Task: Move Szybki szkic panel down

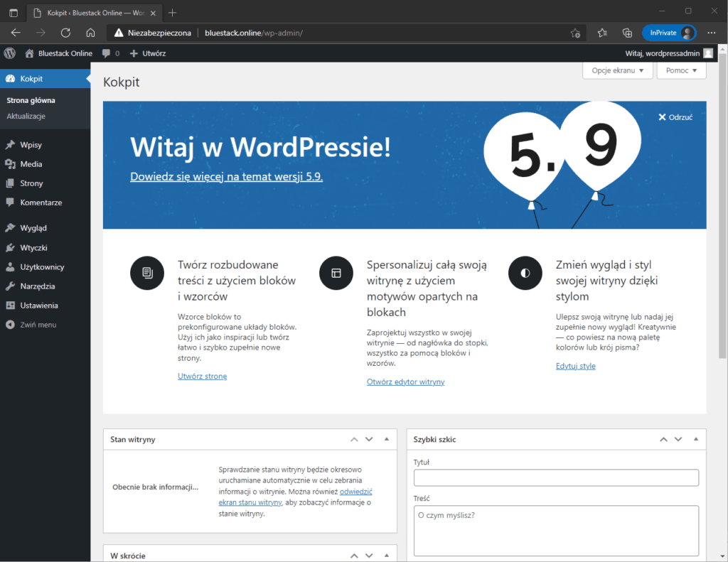Action: tap(678, 440)
